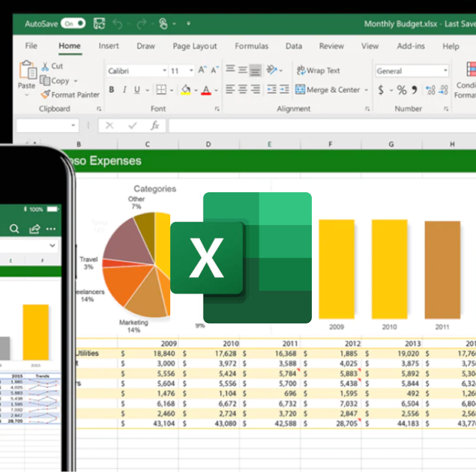The image size is (476, 476).
Task: Click the Orientation text angle icon
Action: coord(272,70)
